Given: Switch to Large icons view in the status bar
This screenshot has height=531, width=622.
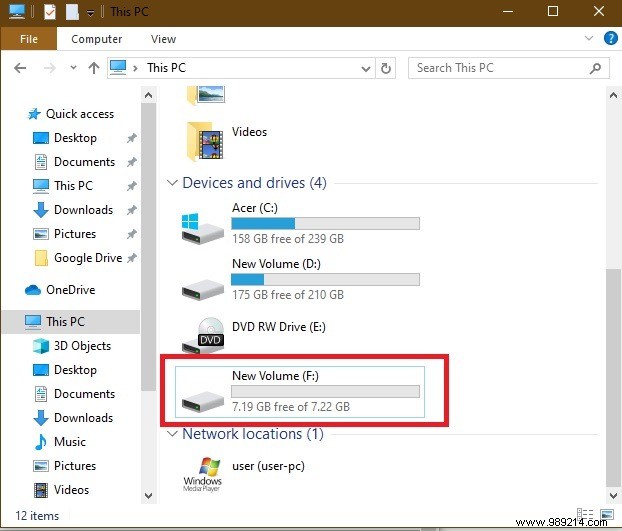Looking at the screenshot, I should tap(607, 514).
